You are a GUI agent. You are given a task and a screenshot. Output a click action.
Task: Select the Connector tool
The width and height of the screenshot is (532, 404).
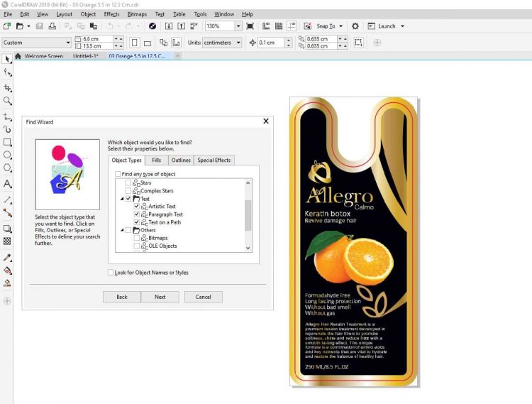coord(7,213)
